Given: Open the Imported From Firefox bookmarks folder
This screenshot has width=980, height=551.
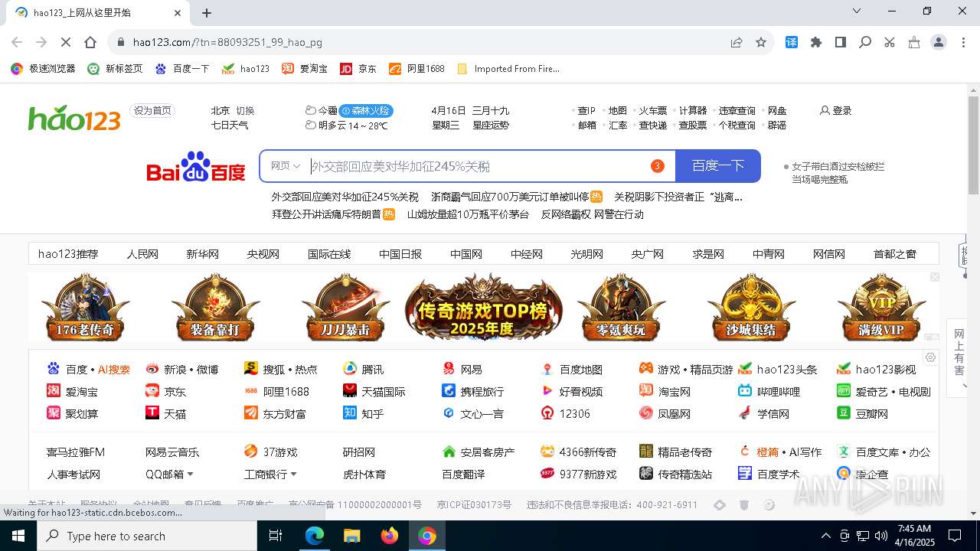Looking at the screenshot, I should point(508,68).
